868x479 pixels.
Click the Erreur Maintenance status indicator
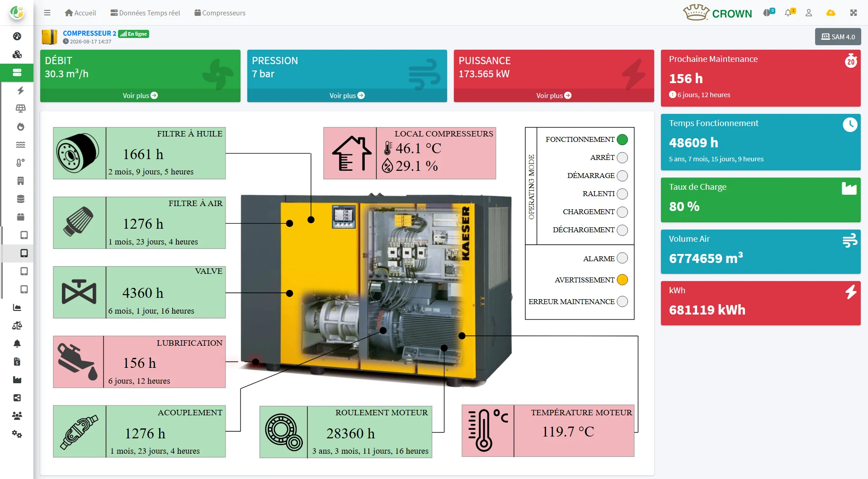click(623, 301)
